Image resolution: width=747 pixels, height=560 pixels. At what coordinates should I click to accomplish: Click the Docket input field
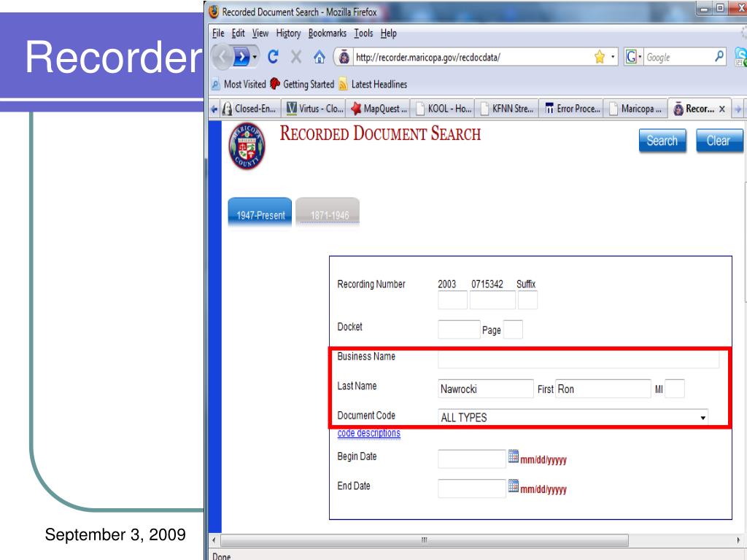coord(459,330)
